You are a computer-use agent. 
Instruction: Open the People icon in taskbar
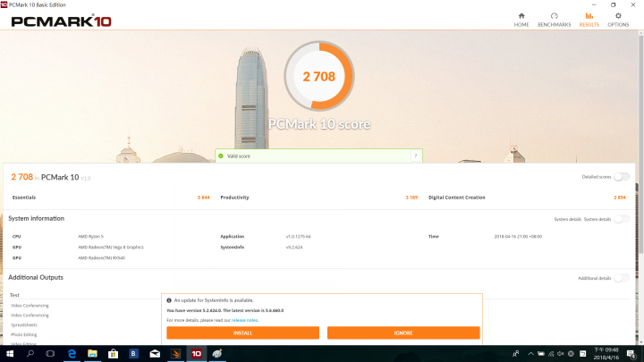point(515,353)
